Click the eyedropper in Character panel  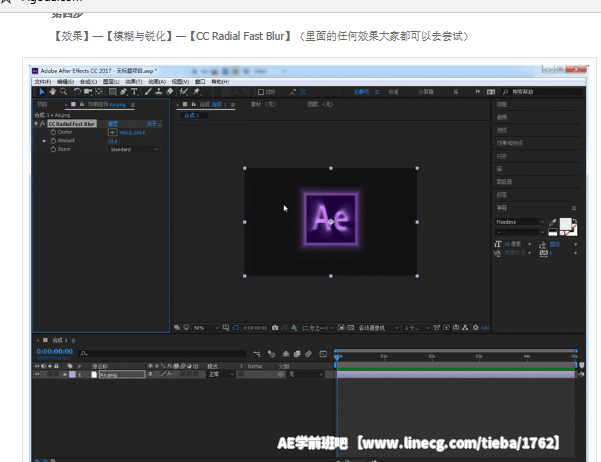coord(553,222)
